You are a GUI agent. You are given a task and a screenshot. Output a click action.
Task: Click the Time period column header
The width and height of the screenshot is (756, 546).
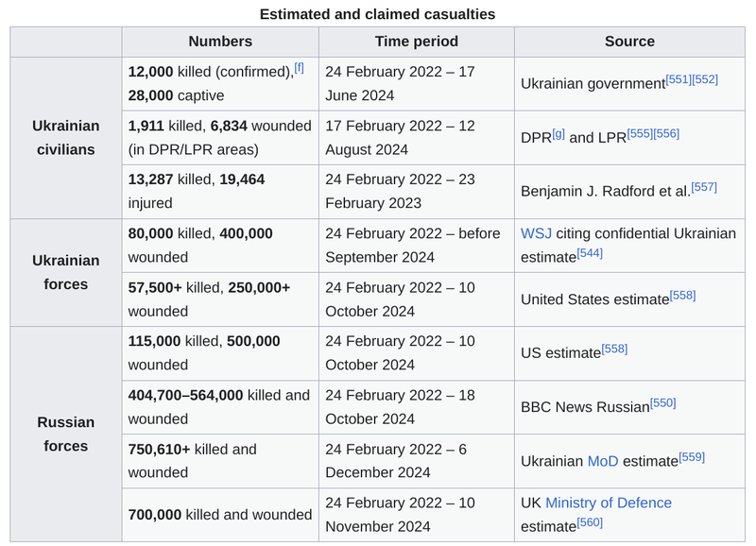[x=416, y=42]
